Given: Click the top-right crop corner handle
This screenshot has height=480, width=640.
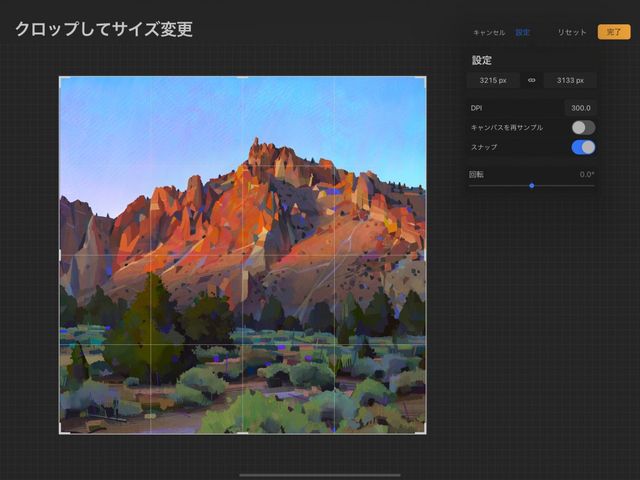Looking at the screenshot, I should point(424,78).
